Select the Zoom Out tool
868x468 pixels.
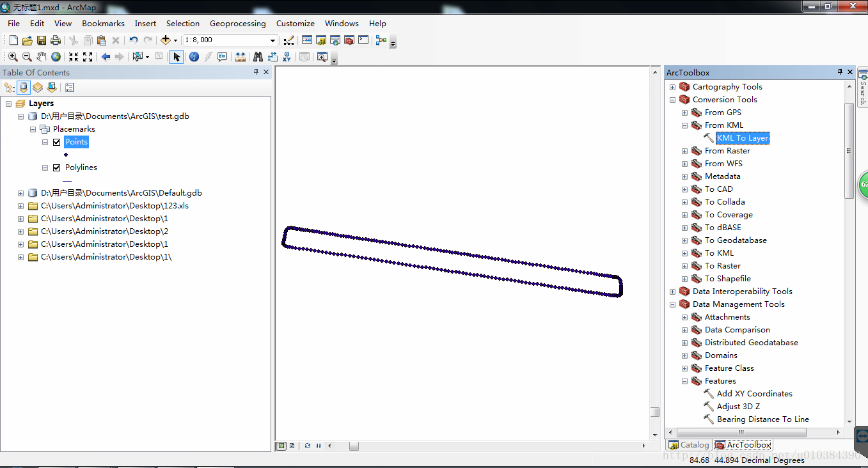(x=27, y=57)
